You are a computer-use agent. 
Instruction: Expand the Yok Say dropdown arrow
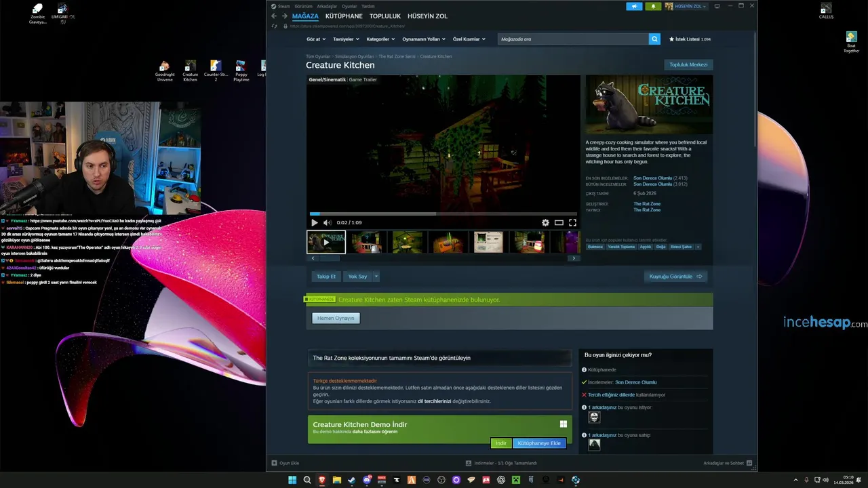coord(376,277)
